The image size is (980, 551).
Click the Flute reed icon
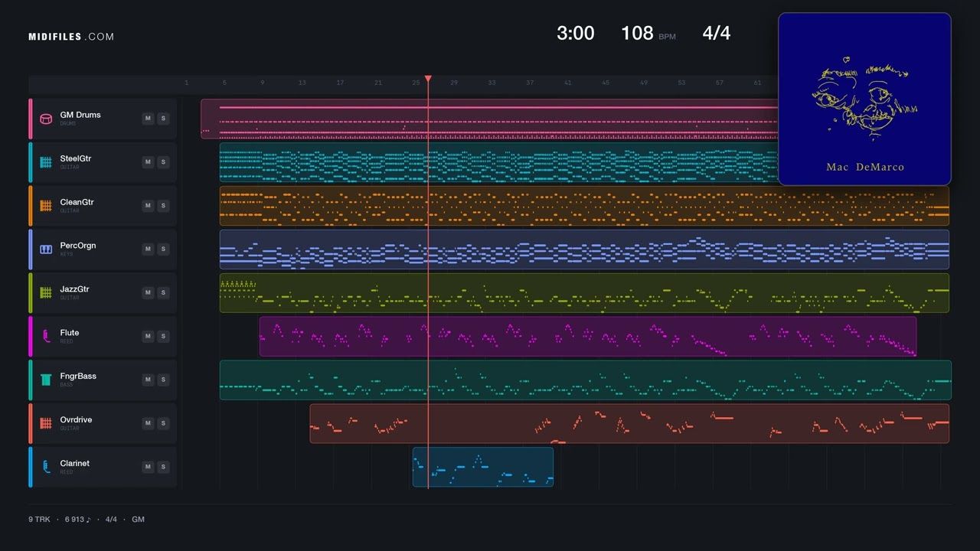(46, 336)
